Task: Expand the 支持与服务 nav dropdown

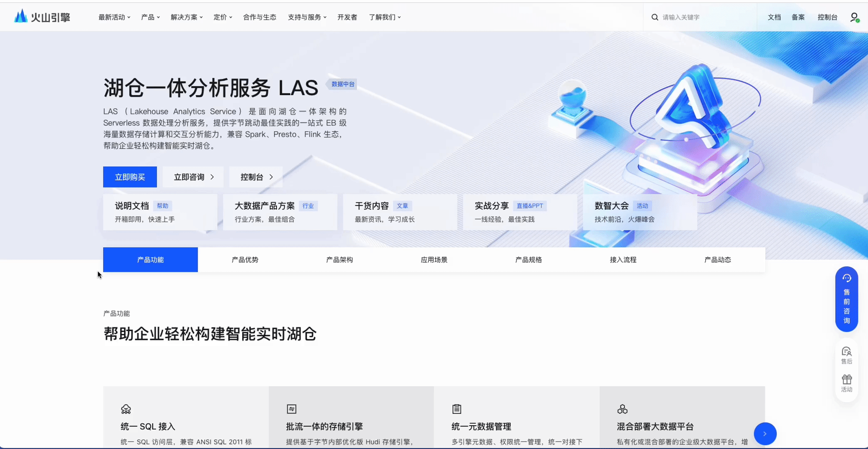Action: tap(308, 17)
